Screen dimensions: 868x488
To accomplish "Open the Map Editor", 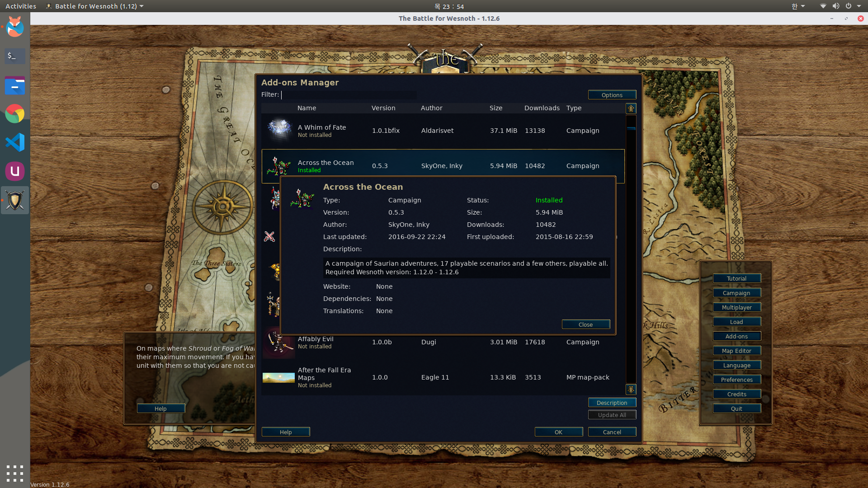I will coord(736,351).
